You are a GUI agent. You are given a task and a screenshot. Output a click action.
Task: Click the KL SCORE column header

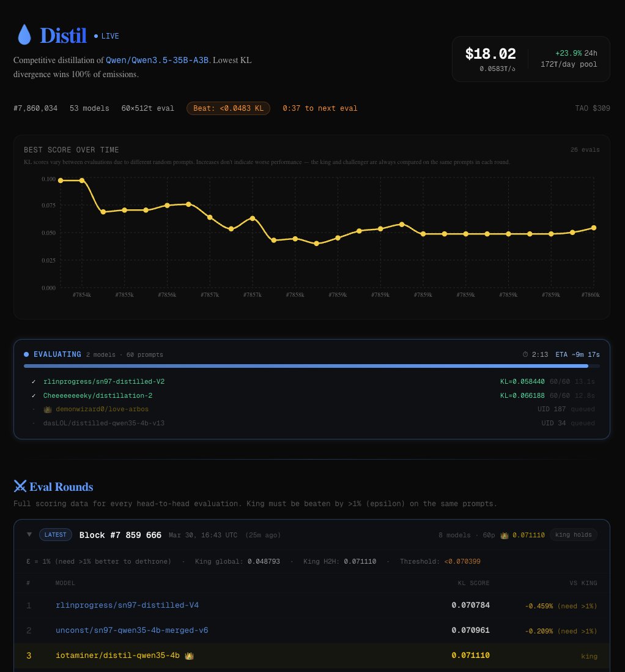point(473,583)
